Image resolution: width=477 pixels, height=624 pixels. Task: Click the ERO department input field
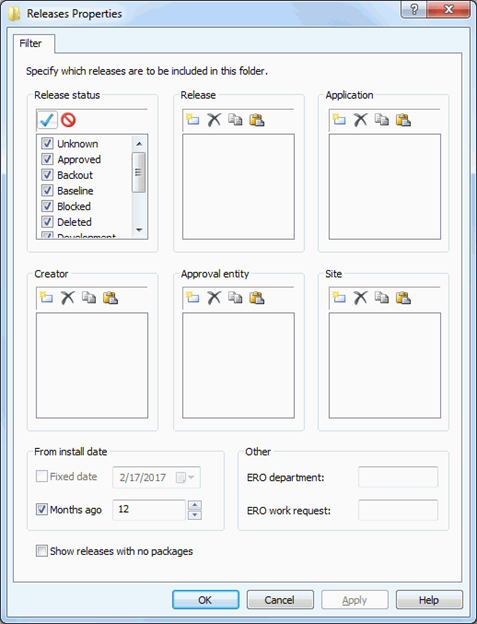coord(398,477)
